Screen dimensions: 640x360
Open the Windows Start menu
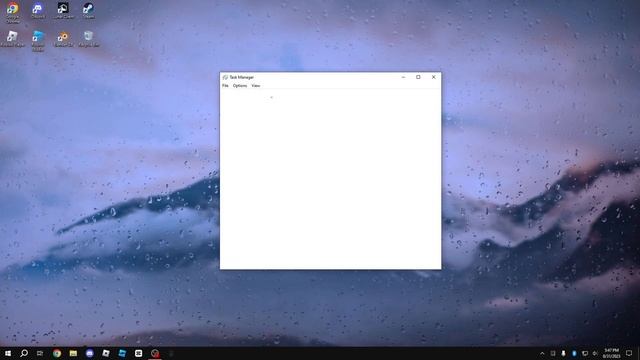click(x=8, y=353)
